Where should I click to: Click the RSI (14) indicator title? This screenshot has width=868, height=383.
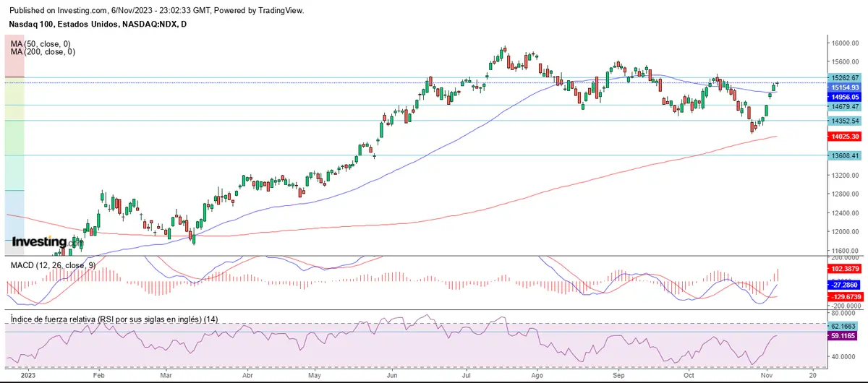click(114, 319)
